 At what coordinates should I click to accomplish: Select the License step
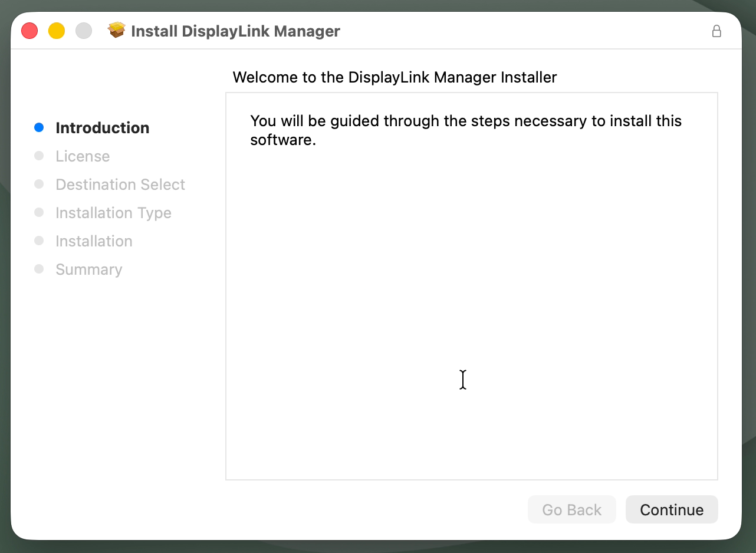pyautogui.click(x=83, y=156)
